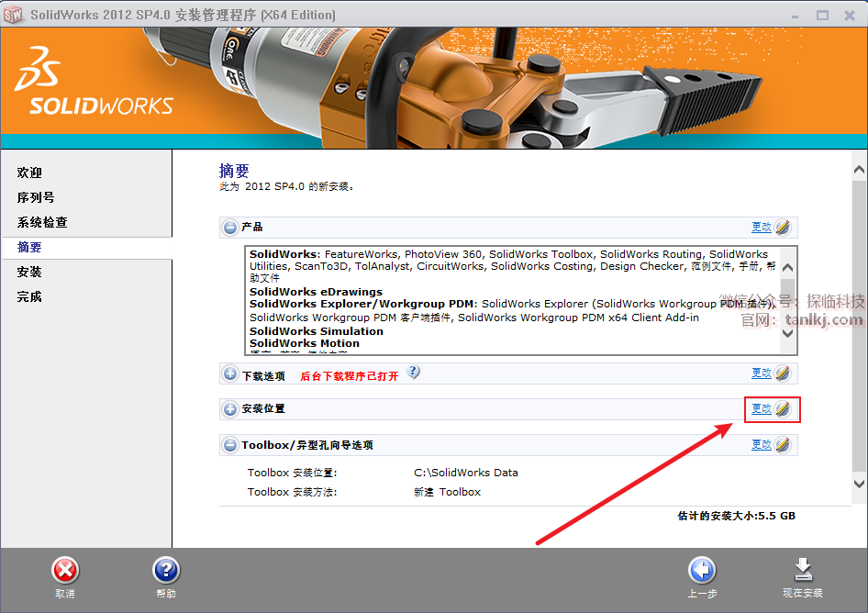Minimize the installer window
Viewport: 868px width, 613px height.
pyautogui.click(x=796, y=16)
